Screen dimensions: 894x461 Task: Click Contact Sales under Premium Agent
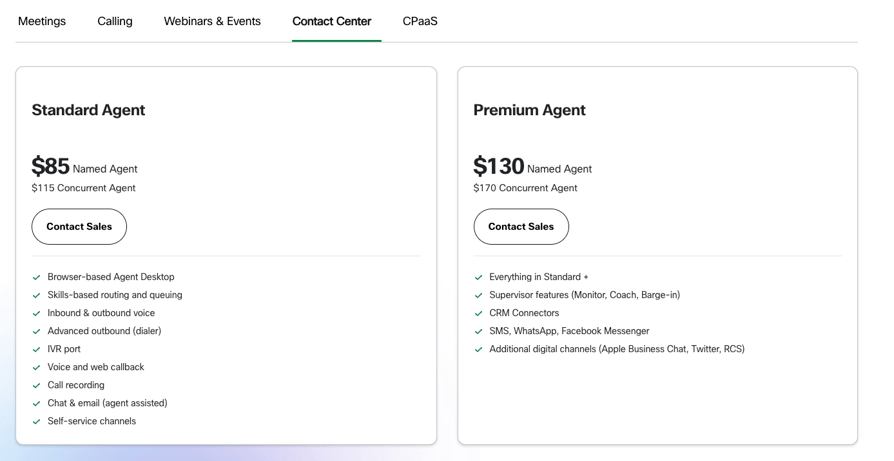pos(521,226)
